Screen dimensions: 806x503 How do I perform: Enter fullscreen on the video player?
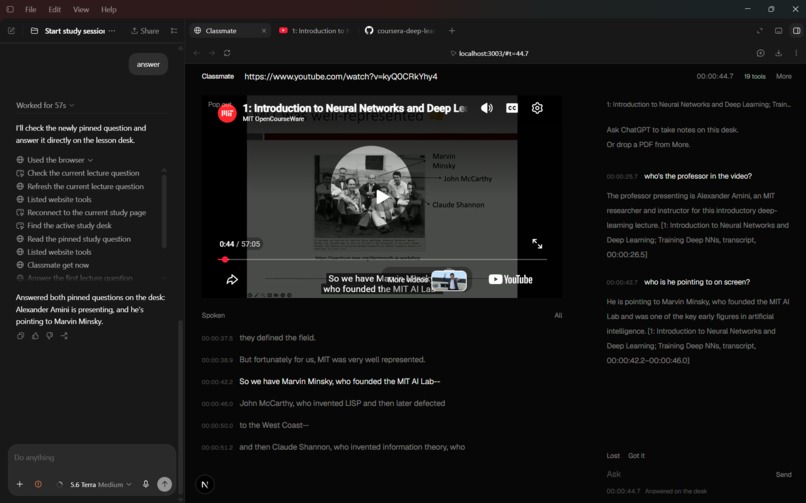click(x=537, y=244)
